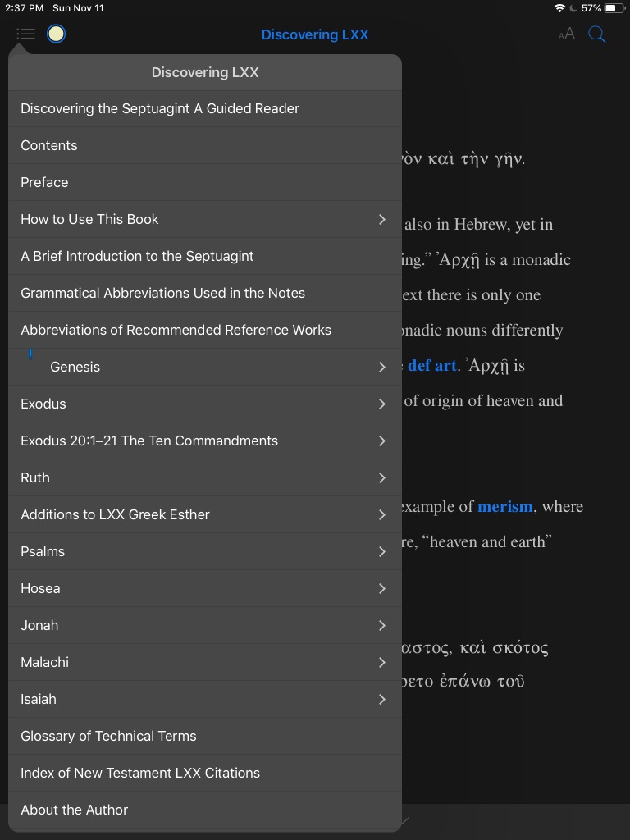This screenshot has height=840, width=630.
Task: Tap the yellow circle icon in toolbar
Action: click(56, 34)
